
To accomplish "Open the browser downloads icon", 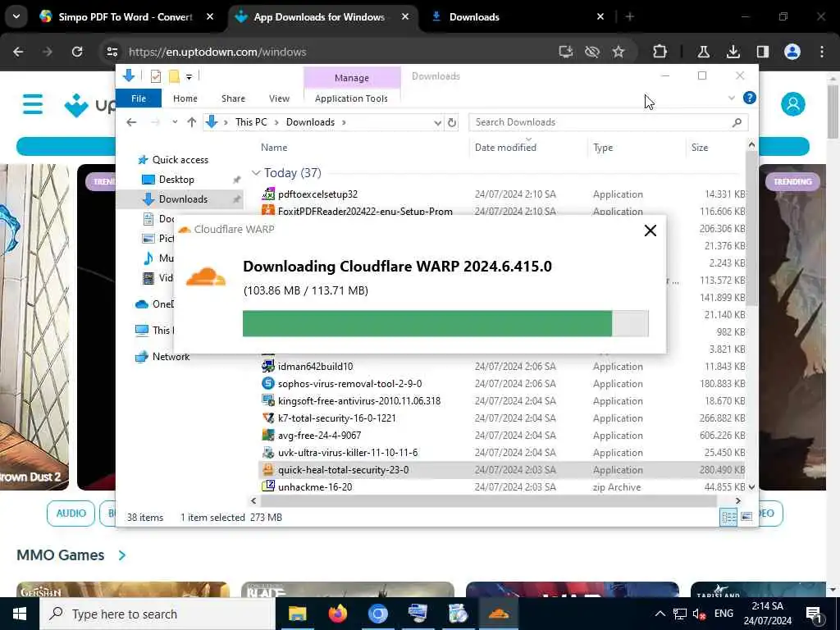I will pos(733,52).
